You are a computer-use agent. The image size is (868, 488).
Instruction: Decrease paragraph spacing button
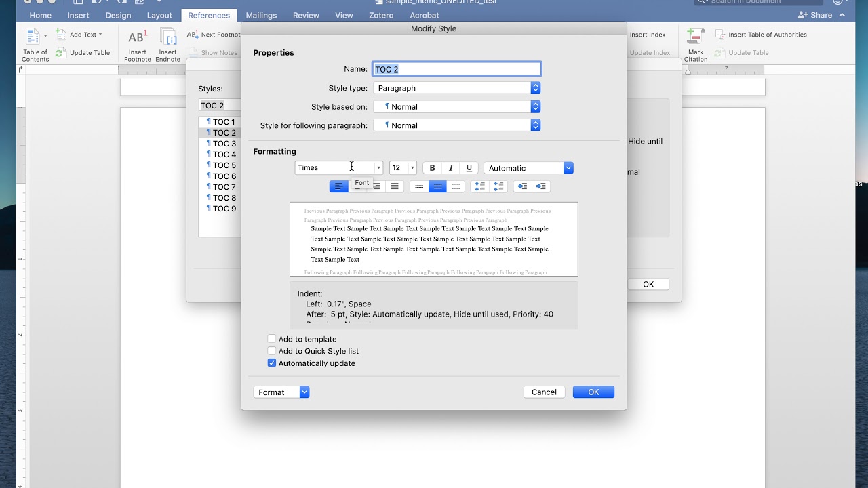[x=498, y=186]
